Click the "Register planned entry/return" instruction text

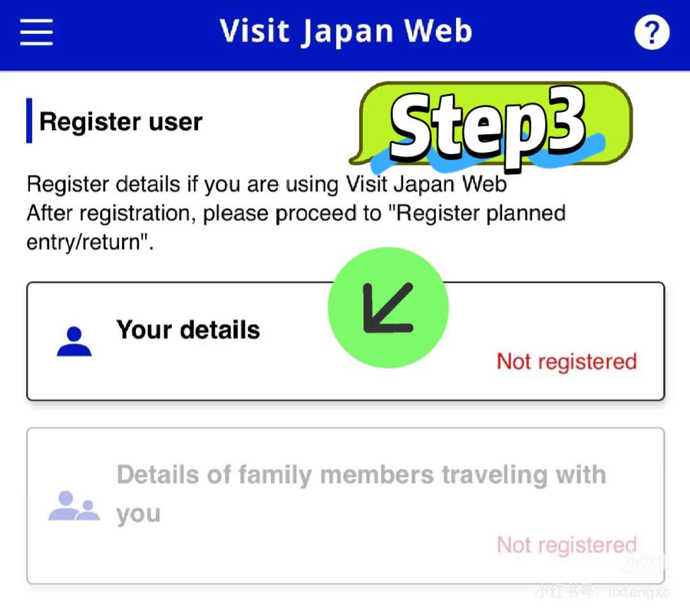(296, 227)
